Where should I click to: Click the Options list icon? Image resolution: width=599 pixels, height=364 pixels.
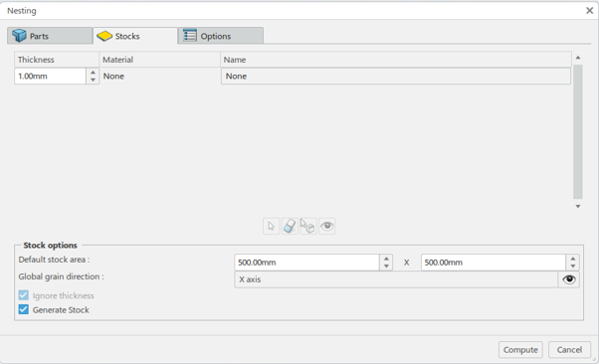pos(190,36)
